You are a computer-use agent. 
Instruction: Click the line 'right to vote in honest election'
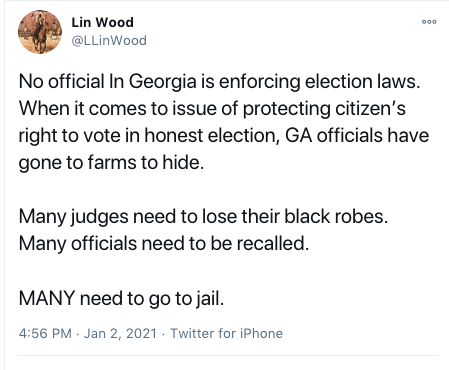224,136
